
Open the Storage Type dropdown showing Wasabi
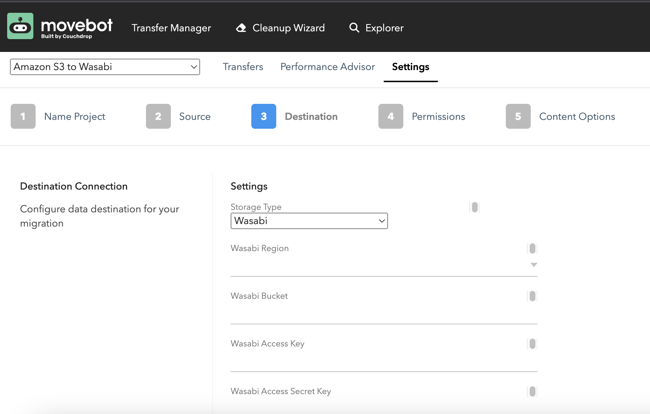[x=309, y=221]
